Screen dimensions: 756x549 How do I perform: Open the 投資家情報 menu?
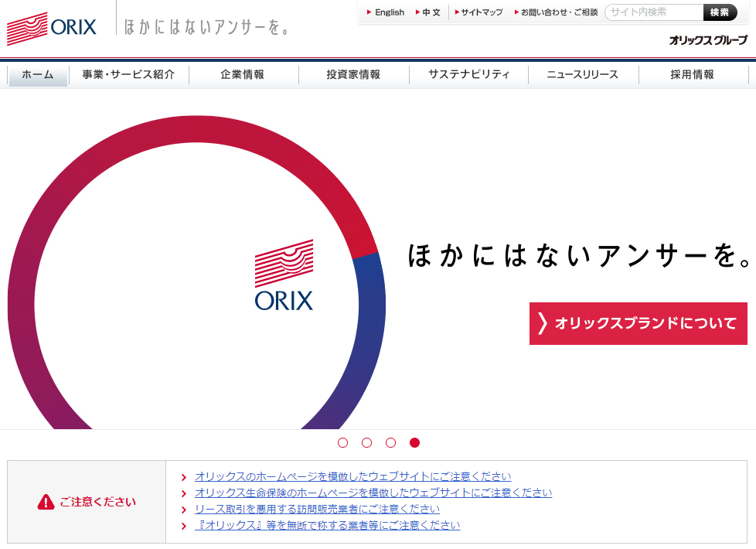(x=353, y=75)
